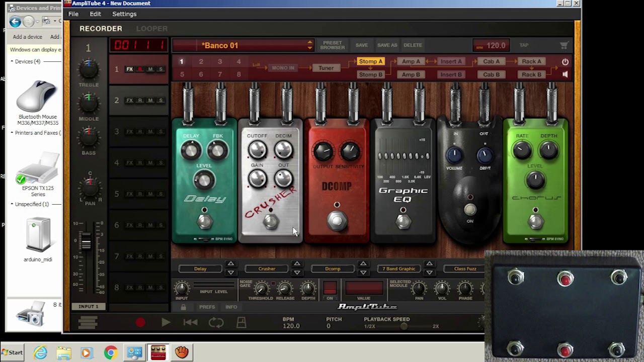
Task: Open the *Banco 01 preset dropdown arrows
Action: pos(309,45)
